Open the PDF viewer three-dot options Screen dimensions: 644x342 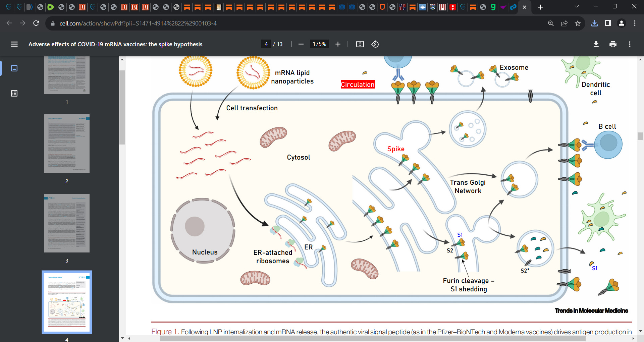tap(629, 44)
